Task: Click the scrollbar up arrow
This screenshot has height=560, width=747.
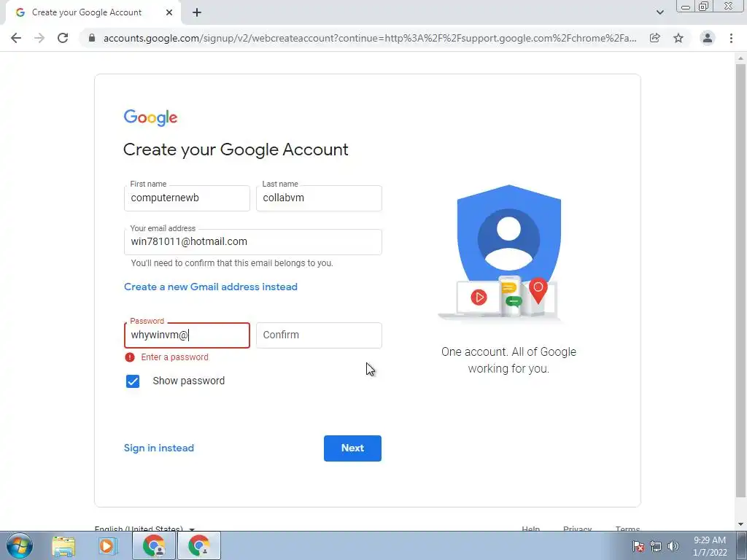Action: [740, 58]
